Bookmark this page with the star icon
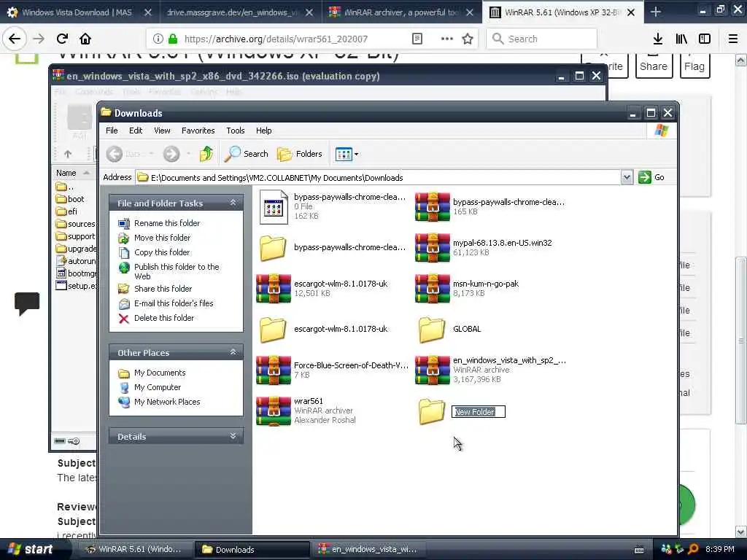 coord(468,39)
